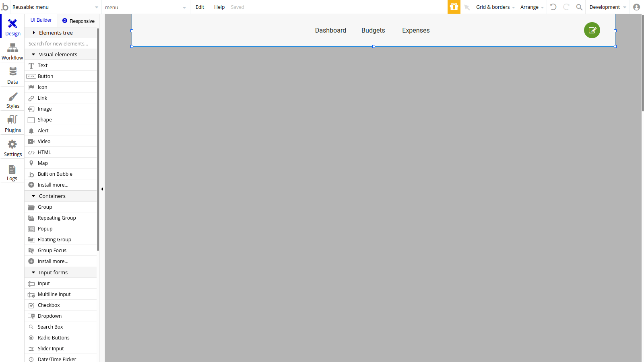The image size is (644, 362).
Task: Select the Group container element
Action: tap(61, 207)
